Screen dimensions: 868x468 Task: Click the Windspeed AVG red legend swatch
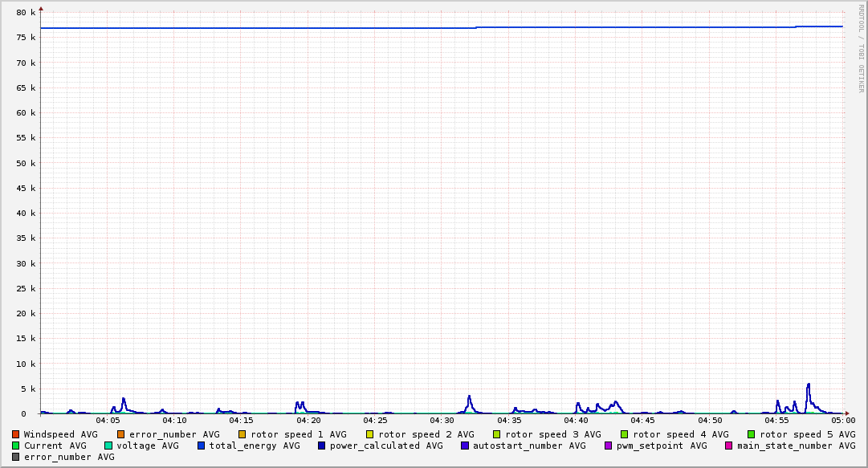[x=15, y=434]
